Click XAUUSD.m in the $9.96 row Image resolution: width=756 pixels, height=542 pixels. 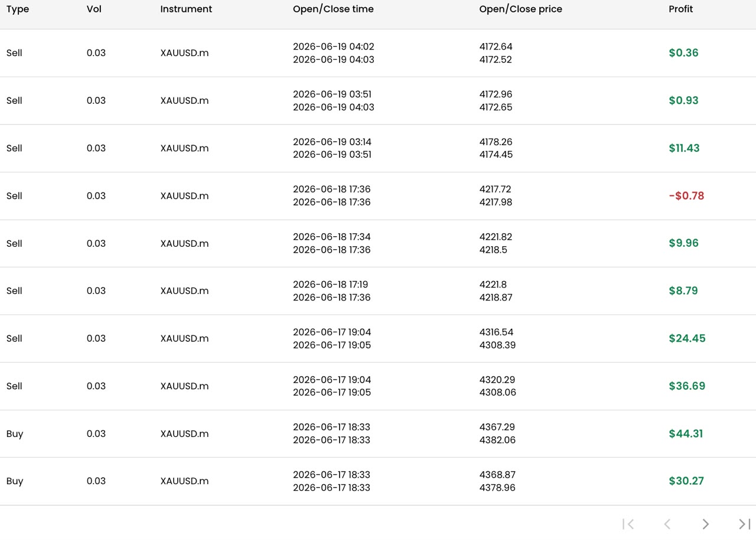184,243
